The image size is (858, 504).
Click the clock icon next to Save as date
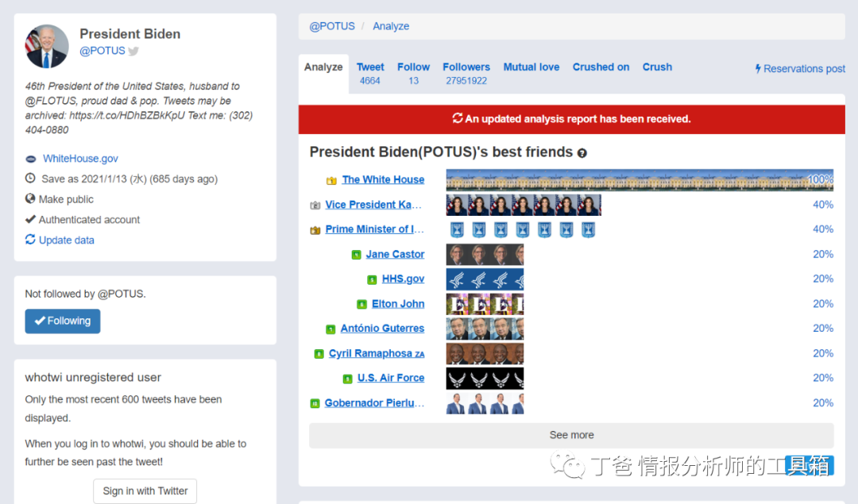coord(30,179)
